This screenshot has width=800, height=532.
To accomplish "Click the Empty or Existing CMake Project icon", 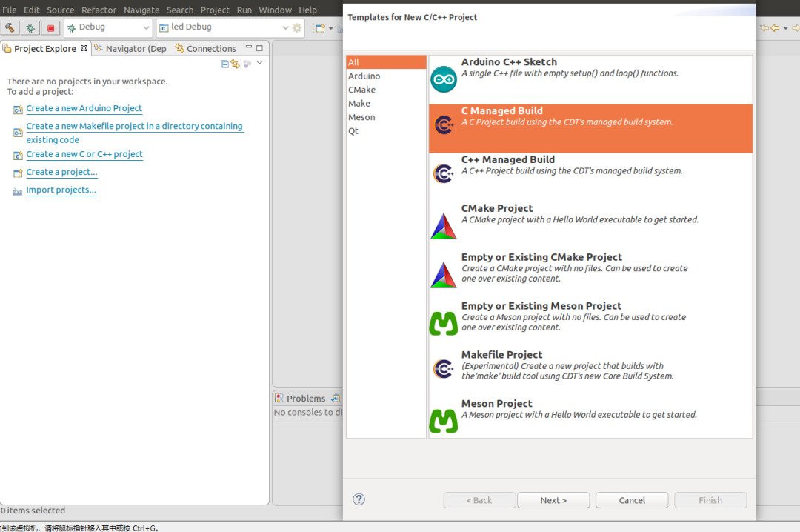I will 444,275.
